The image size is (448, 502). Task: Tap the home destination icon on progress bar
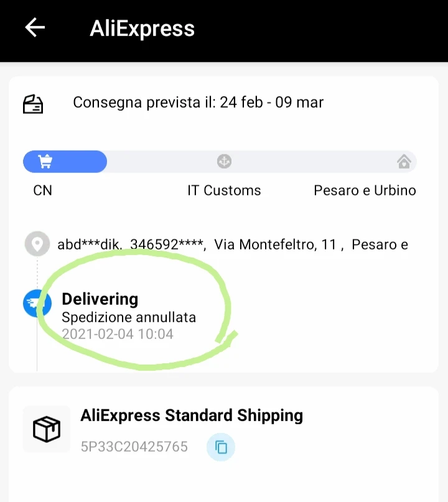404,161
